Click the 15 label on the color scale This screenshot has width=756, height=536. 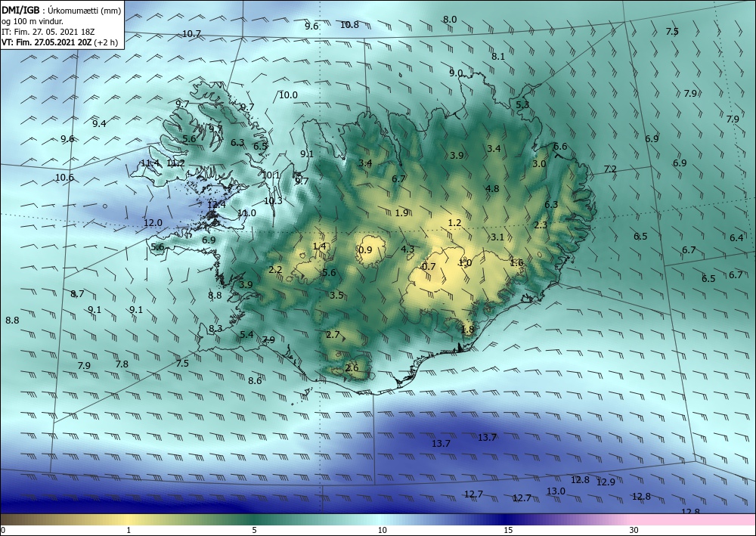point(508,530)
